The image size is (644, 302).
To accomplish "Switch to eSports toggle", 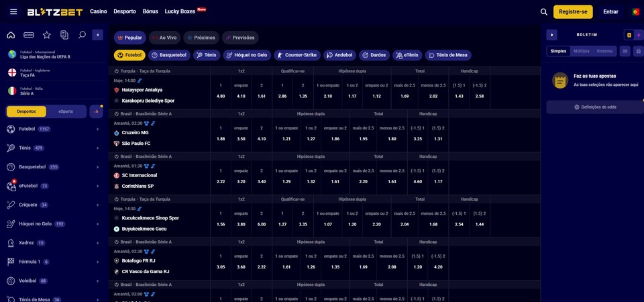I will coord(66,111).
